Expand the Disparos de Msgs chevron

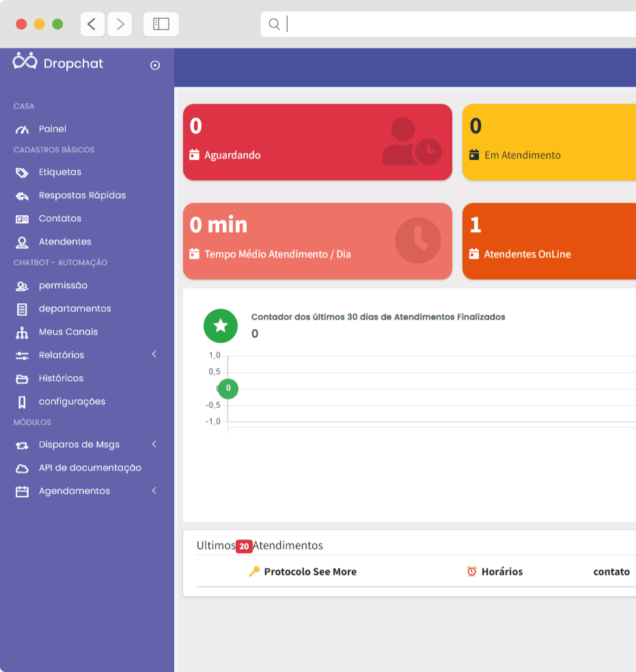[154, 444]
